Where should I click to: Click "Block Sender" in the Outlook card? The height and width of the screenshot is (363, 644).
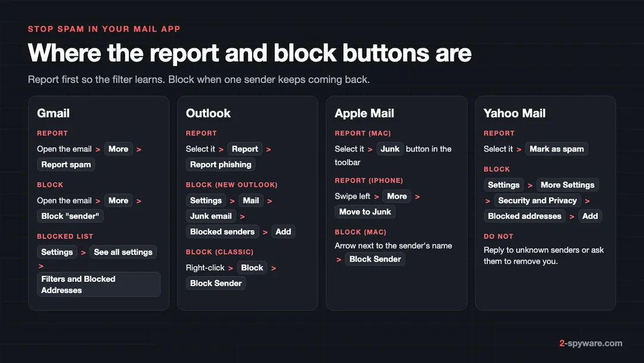[216, 283]
